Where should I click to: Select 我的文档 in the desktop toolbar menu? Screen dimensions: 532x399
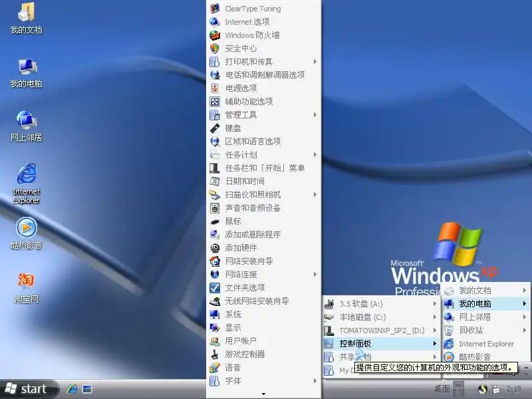(x=486, y=291)
